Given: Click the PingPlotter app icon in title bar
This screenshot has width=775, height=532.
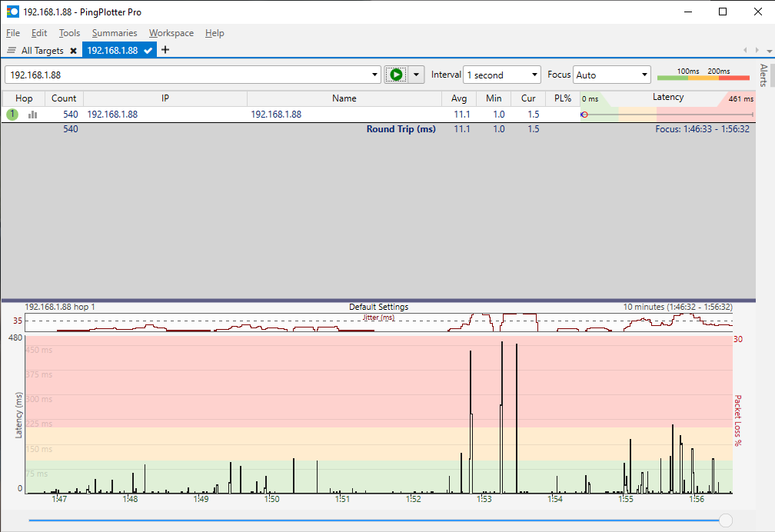Looking at the screenshot, I should click(12, 12).
